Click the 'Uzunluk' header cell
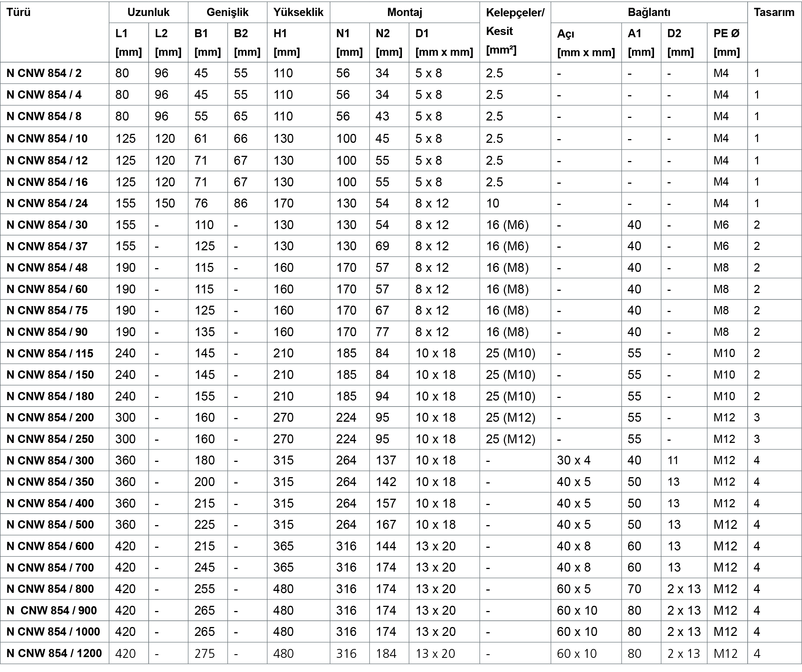This screenshot has height=672, width=802. tap(148, 12)
